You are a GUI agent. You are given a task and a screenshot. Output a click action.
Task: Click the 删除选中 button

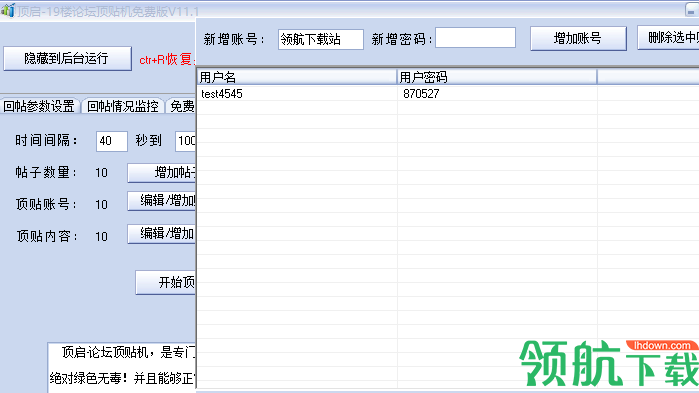[668, 38]
